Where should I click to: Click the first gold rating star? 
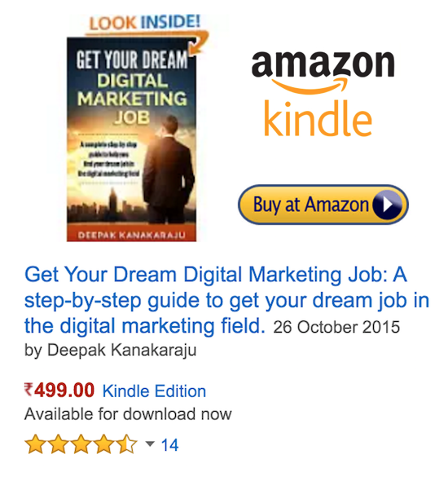[36, 443]
